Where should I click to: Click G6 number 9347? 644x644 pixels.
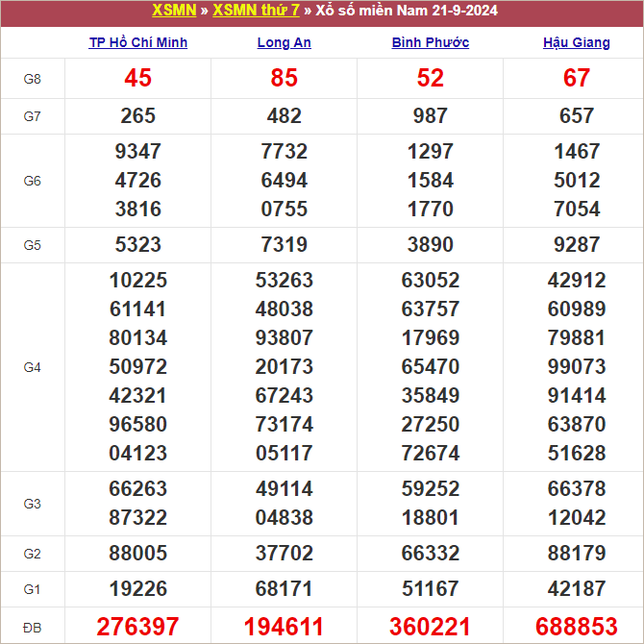pos(138,152)
